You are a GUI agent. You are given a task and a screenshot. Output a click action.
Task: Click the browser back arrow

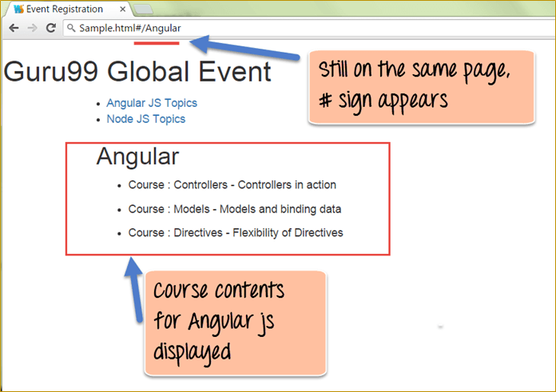pyautogui.click(x=14, y=28)
